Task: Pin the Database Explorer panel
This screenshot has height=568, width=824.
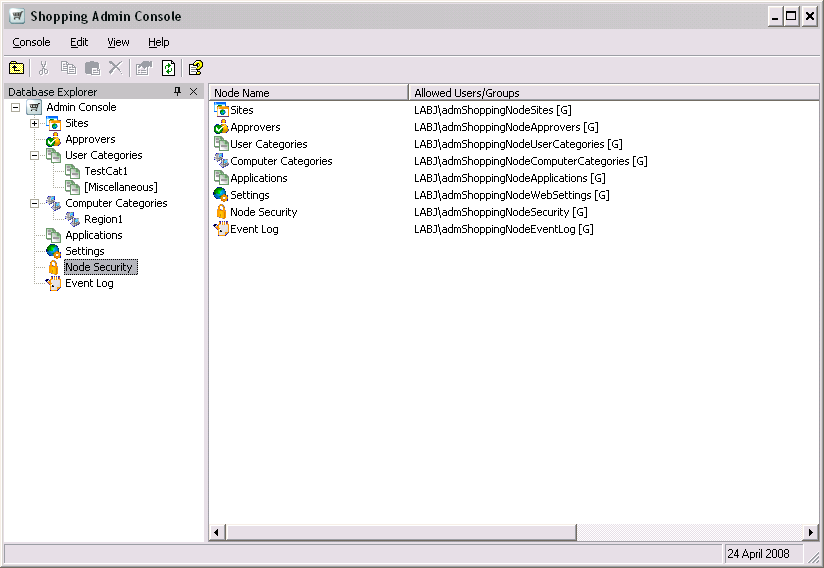Action: coord(178,92)
